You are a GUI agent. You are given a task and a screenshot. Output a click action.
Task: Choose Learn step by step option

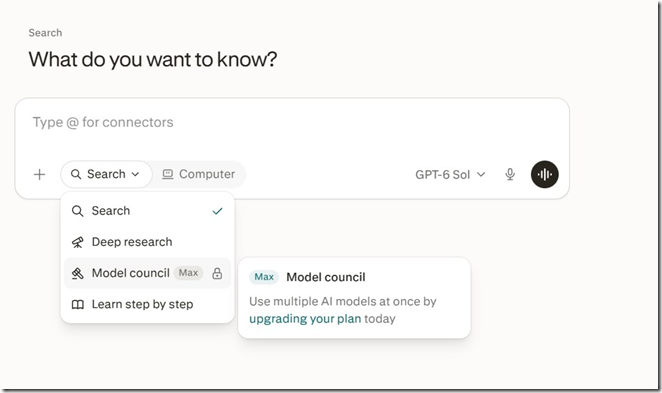(147, 304)
